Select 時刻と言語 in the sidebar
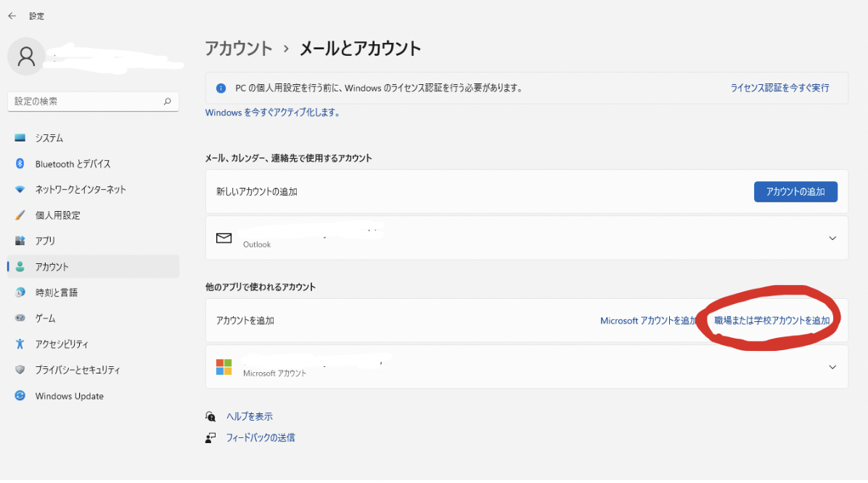 click(x=57, y=292)
